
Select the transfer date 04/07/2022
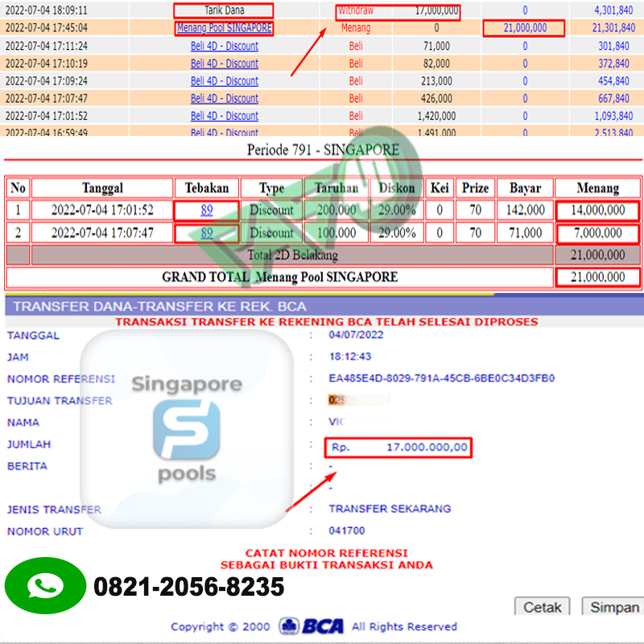[356, 335]
